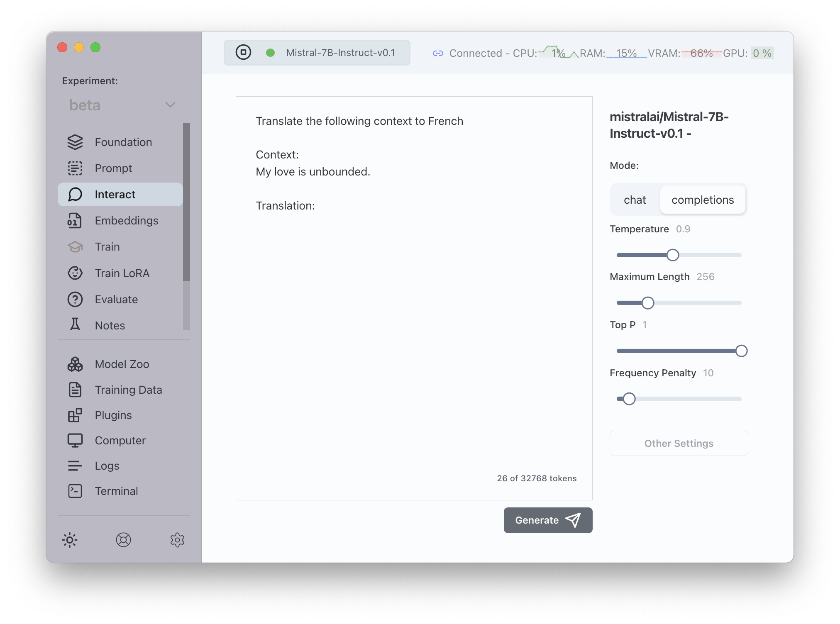This screenshot has width=840, height=624.
Task: Switch to chat mode
Action: pos(634,200)
